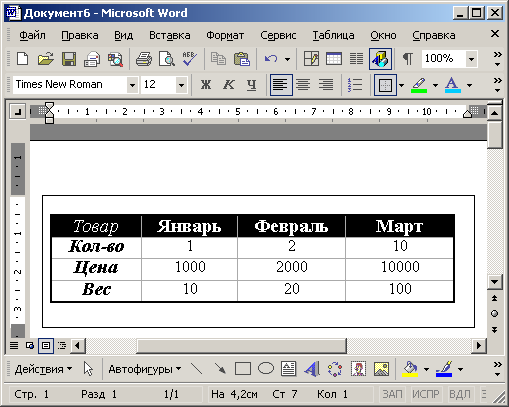509x407 pixels.
Task: Toggle Italic (К) formatting
Action: [x=229, y=85]
